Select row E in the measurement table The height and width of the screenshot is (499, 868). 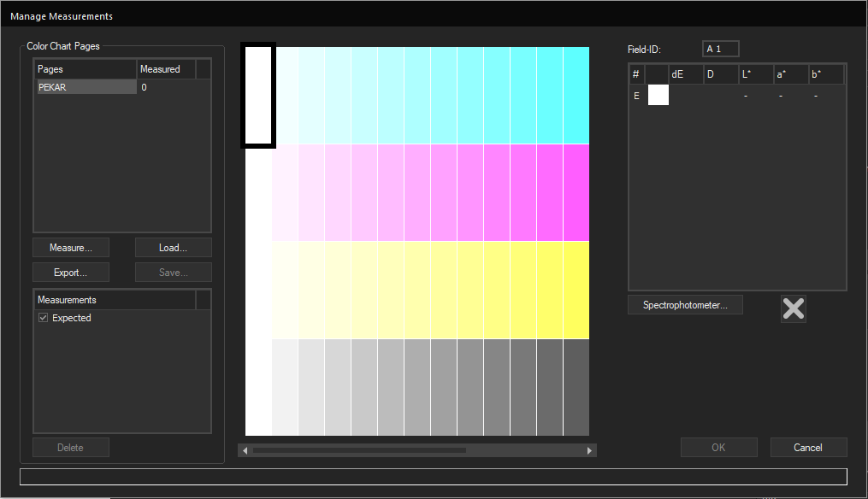pos(737,95)
